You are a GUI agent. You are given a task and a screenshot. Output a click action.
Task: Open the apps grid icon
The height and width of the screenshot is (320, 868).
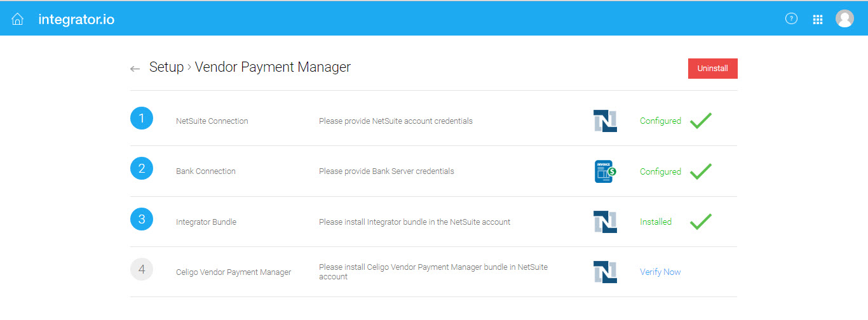pos(818,20)
